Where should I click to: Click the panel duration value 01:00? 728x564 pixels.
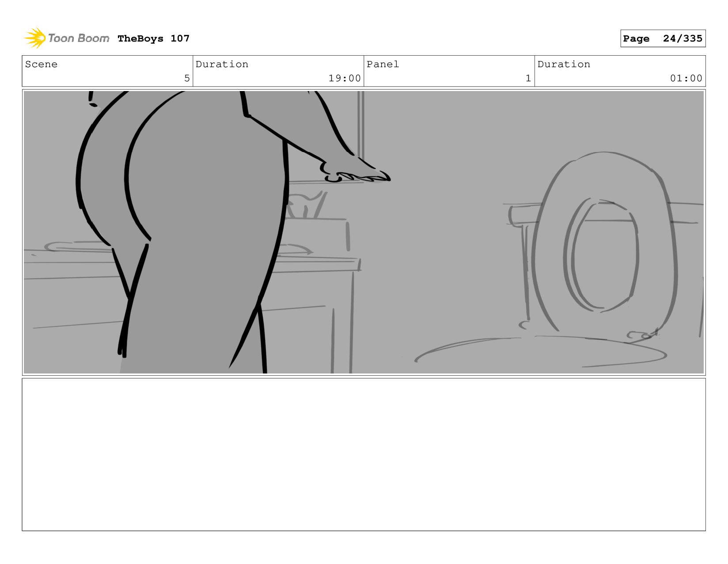[686, 78]
